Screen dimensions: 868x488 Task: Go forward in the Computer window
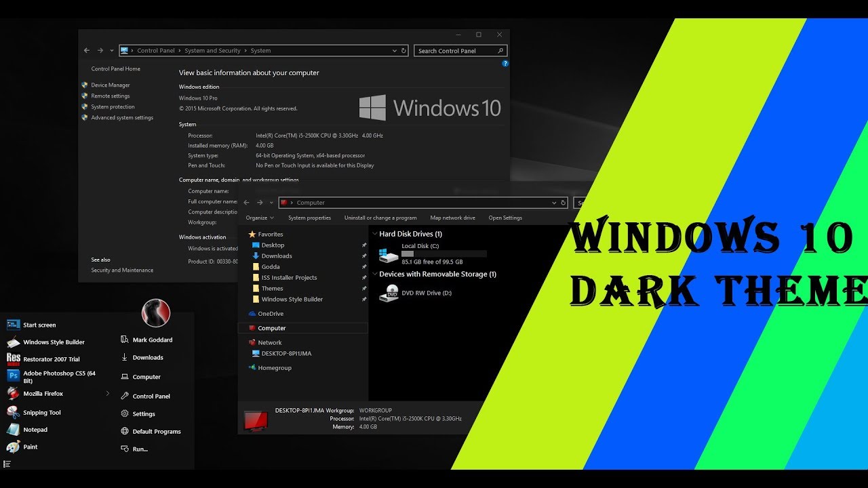pos(260,203)
